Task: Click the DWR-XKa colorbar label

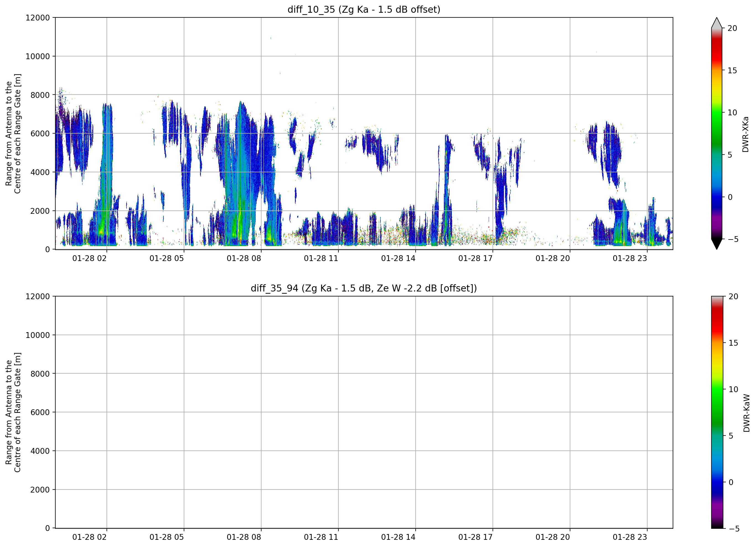Action: (x=745, y=134)
